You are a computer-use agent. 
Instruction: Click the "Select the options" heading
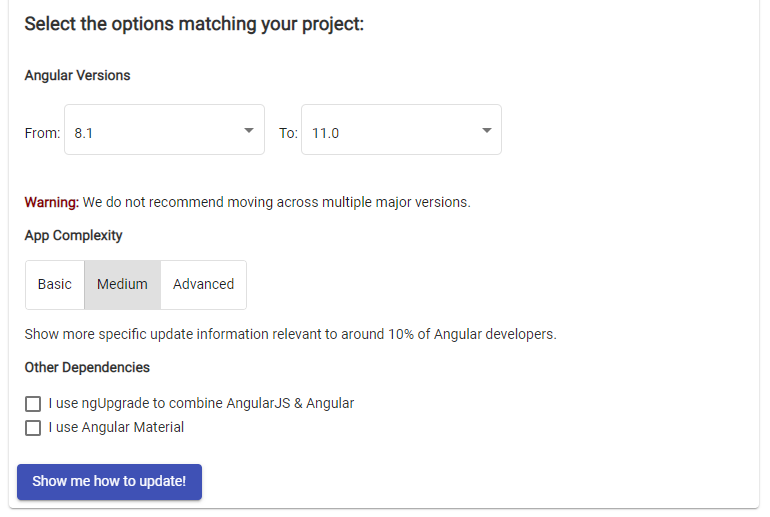point(194,24)
